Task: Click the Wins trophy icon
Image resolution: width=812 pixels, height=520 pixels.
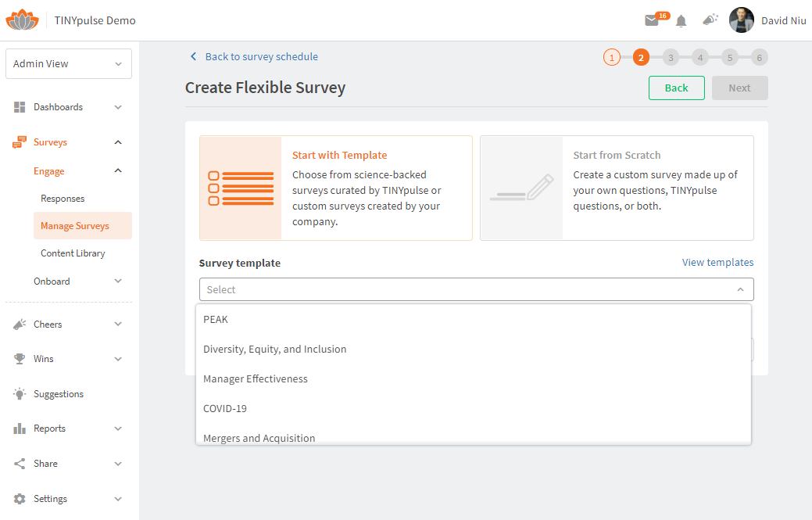Action: 20,359
